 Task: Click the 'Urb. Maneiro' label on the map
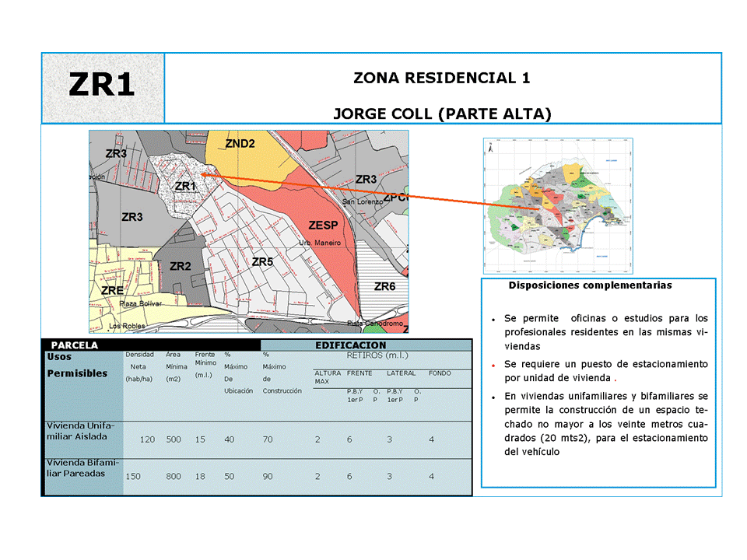point(320,243)
